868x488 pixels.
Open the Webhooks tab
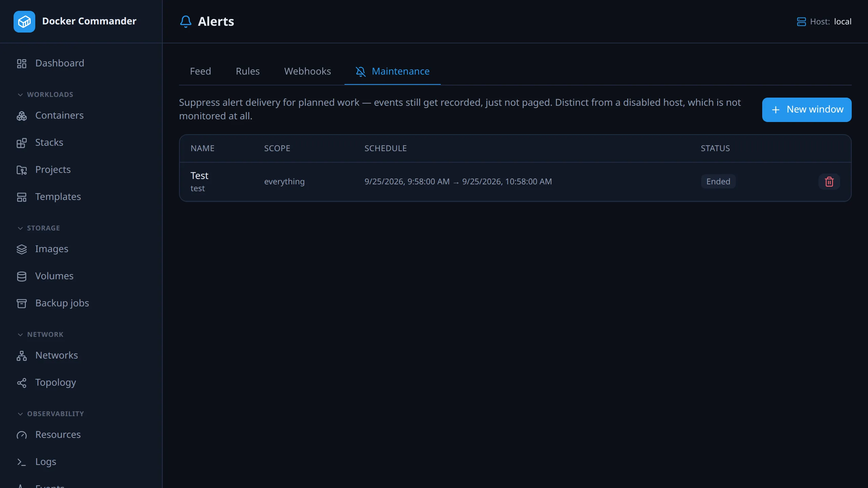(308, 71)
